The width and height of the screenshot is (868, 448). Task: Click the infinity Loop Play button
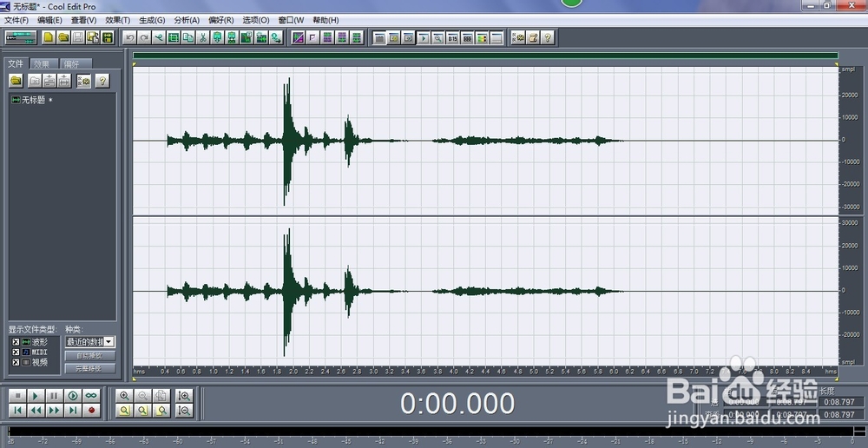coord(91,396)
